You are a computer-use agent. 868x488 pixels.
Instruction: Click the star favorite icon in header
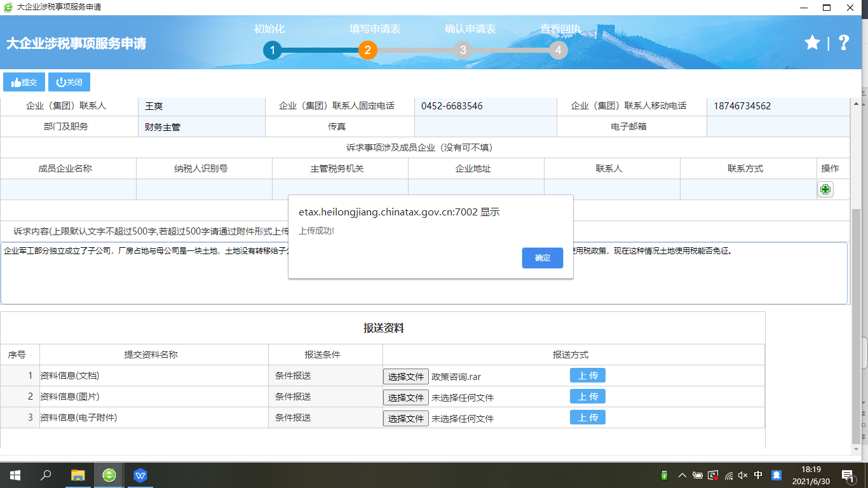812,43
